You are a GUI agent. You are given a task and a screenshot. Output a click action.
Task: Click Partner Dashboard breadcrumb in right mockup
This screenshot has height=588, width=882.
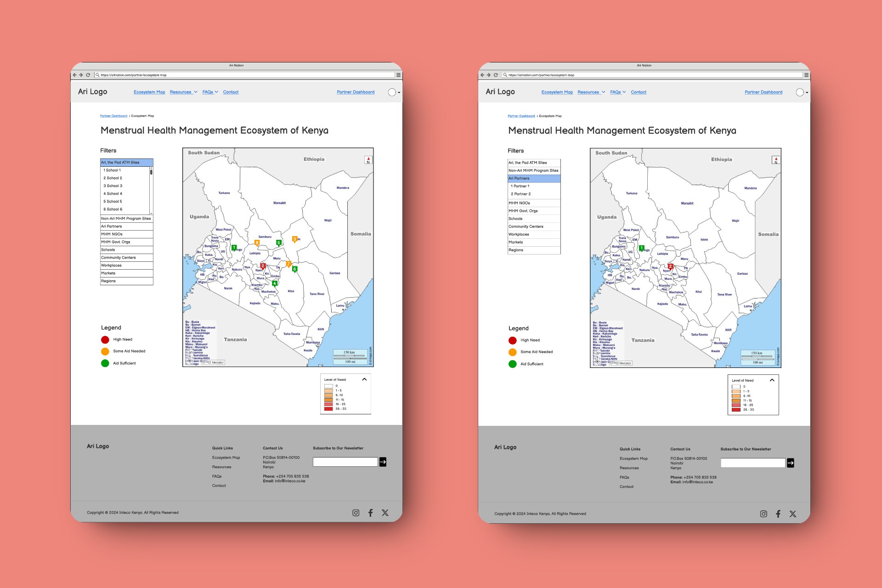click(521, 116)
